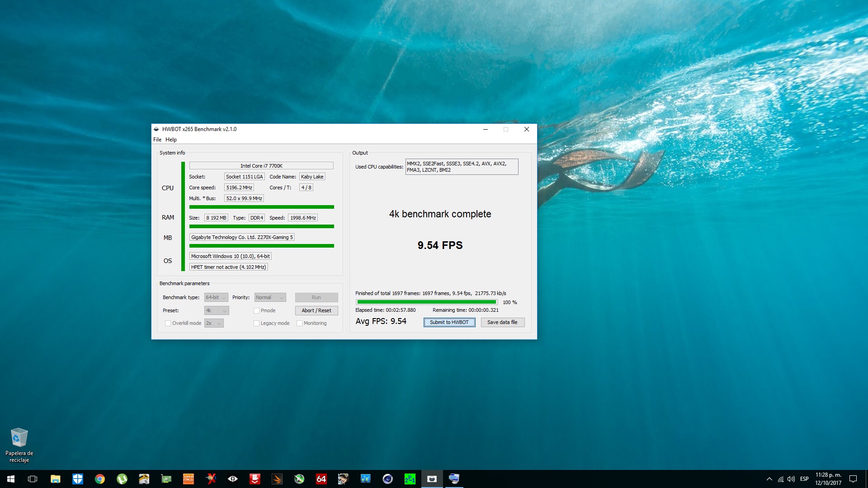
Task: Open the Action Center notifications icon
Action: coord(853,479)
